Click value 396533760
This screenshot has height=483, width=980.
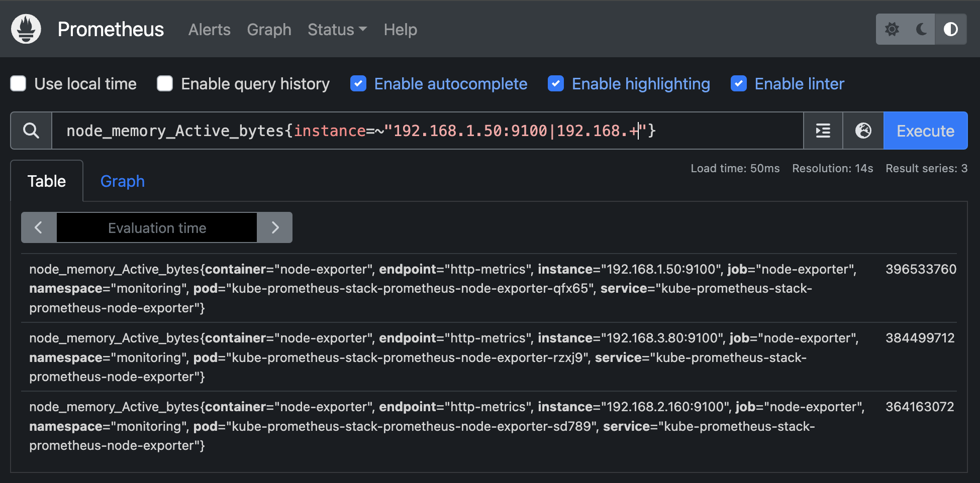[x=921, y=269]
